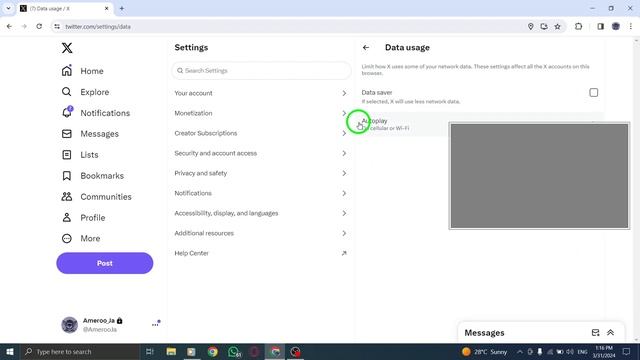
Task: Open the Chrome three-dot menu
Action: [631, 27]
